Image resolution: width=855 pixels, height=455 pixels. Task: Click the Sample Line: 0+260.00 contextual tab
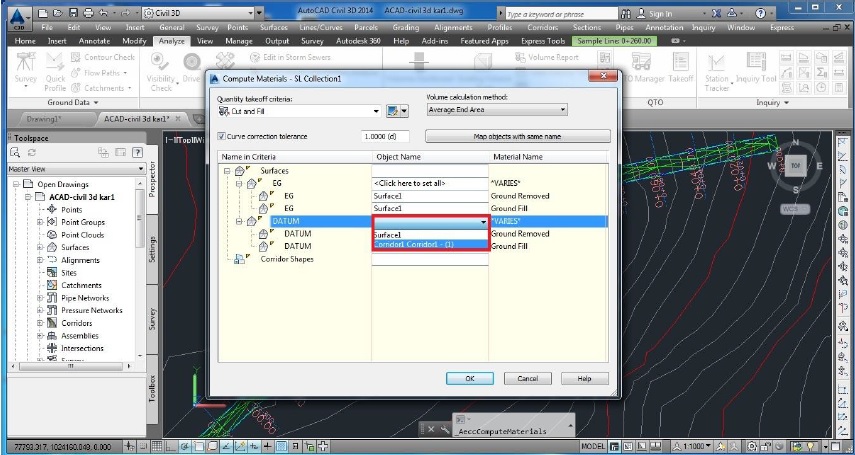pyautogui.click(x=615, y=41)
